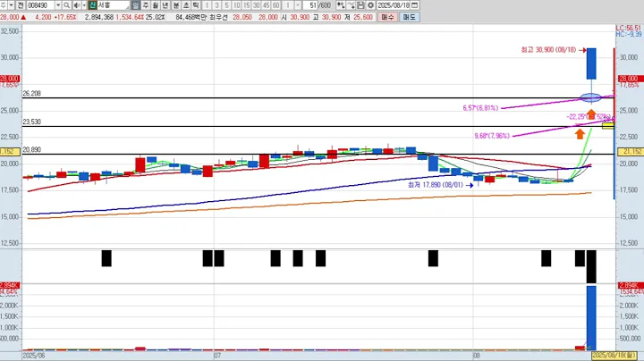The width and height of the screenshot is (644, 361).
Task: Click the save chart floppy disk icon
Action: click(x=360, y=5)
